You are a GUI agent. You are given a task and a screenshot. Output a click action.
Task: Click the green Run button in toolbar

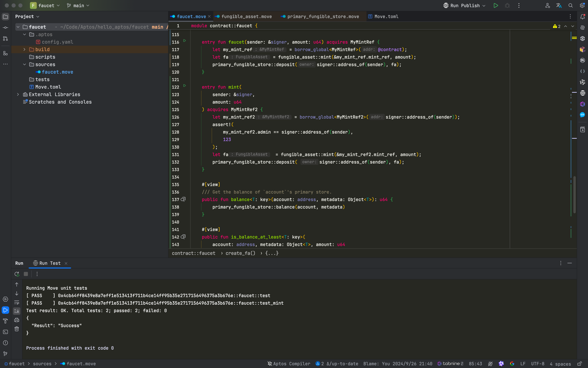496,6
